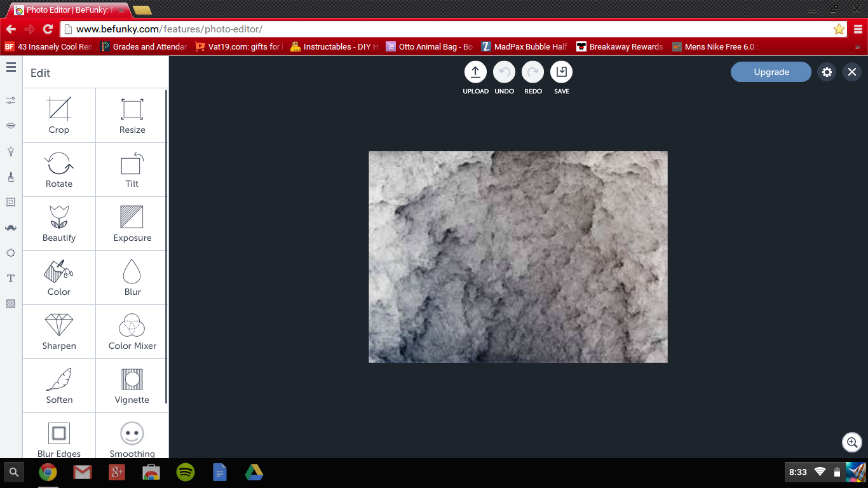Go back in browser
868x488 pixels.
[11, 29]
